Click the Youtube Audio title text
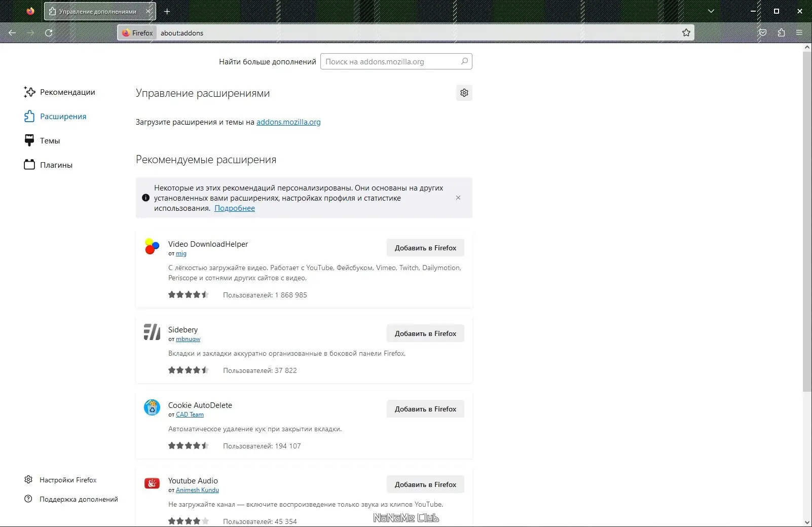 [193, 481]
